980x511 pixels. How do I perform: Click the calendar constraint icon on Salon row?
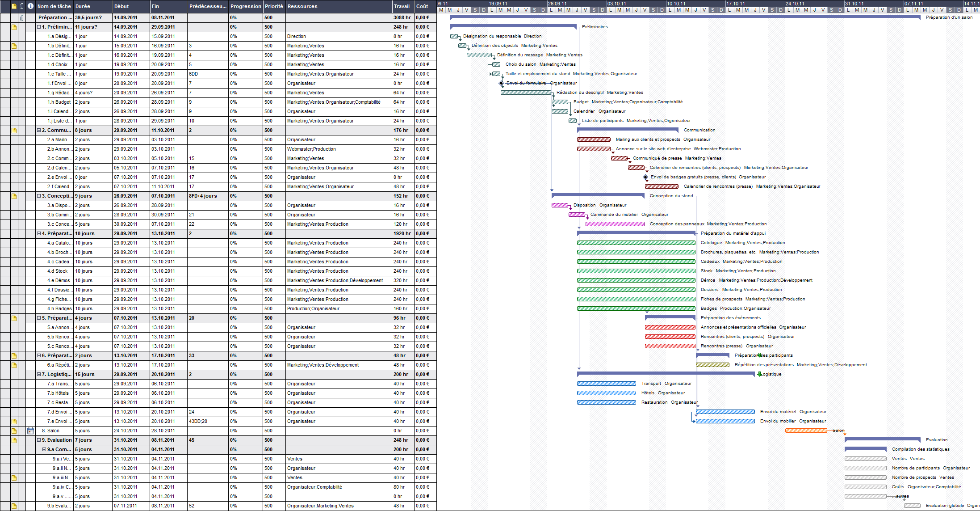click(x=30, y=431)
